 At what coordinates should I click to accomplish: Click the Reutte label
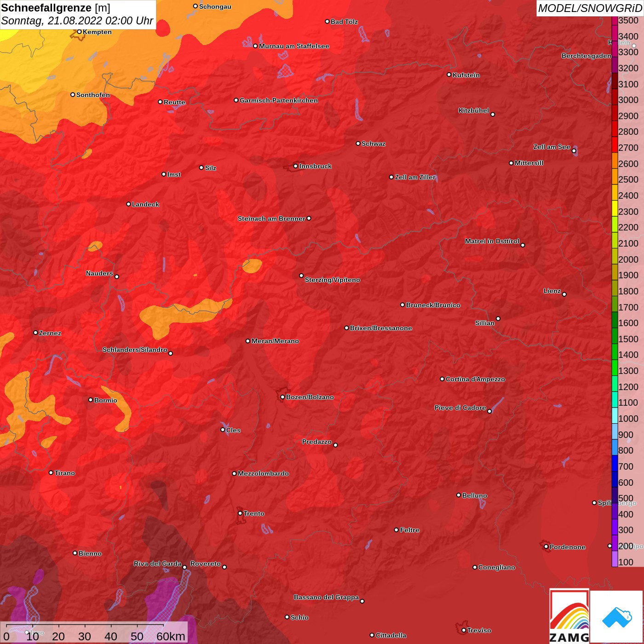174,102
